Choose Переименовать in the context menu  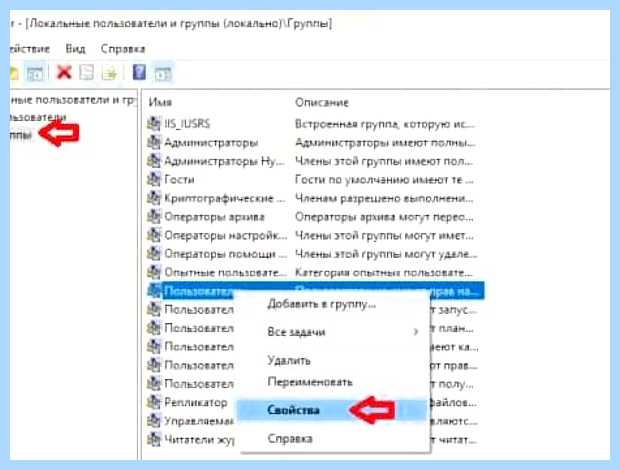click(310, 382)
